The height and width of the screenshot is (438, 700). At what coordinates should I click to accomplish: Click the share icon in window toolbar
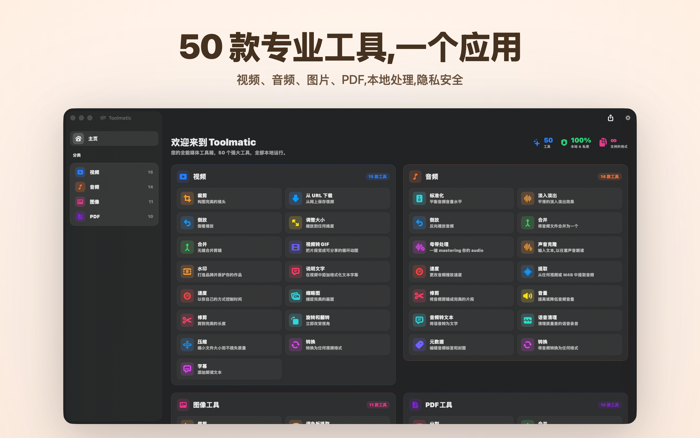click(610, 118)
